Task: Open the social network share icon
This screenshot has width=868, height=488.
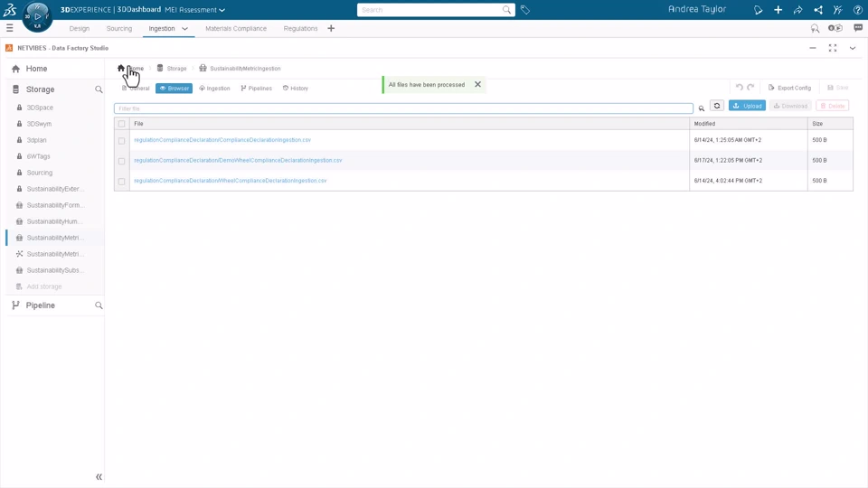Action: pos(817,10)
